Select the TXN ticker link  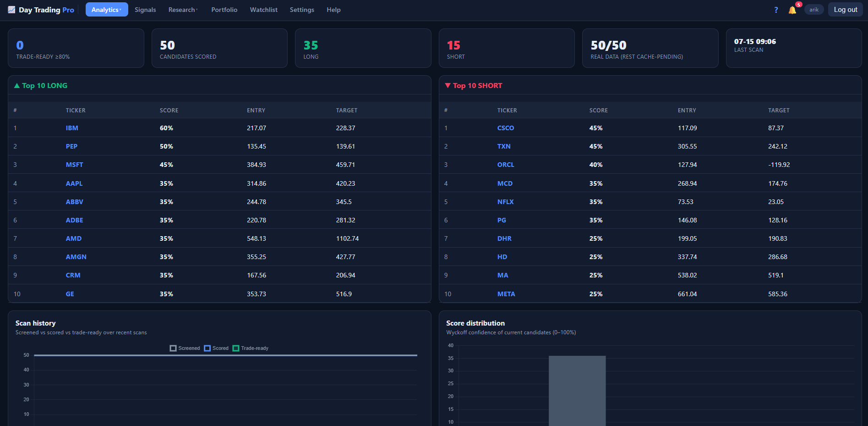tap(504, 146)
